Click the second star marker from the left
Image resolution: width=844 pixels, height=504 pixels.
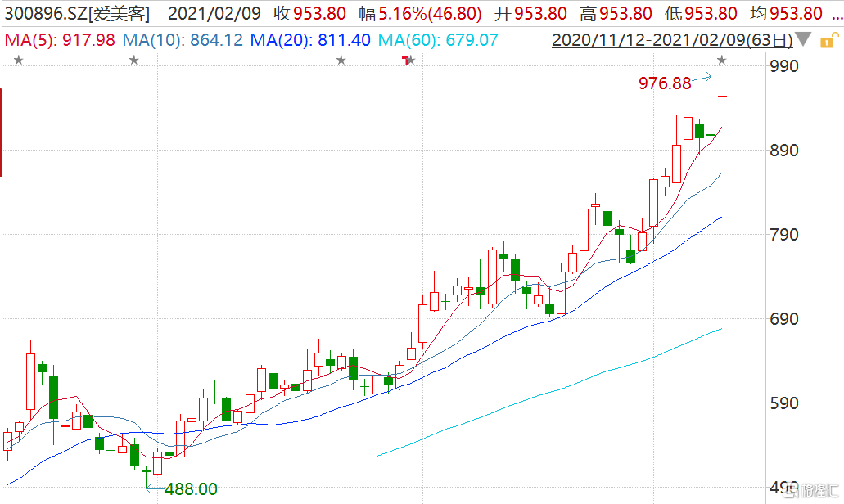134,61
